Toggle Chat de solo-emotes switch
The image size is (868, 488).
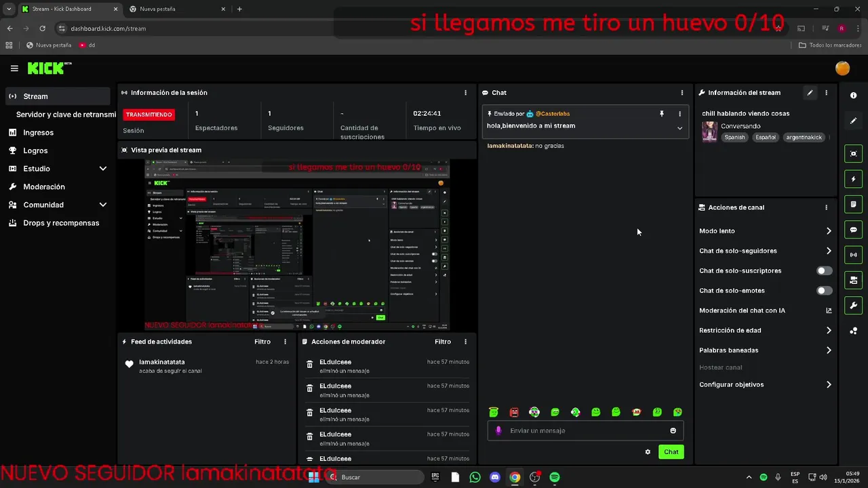tap(825, 291)
